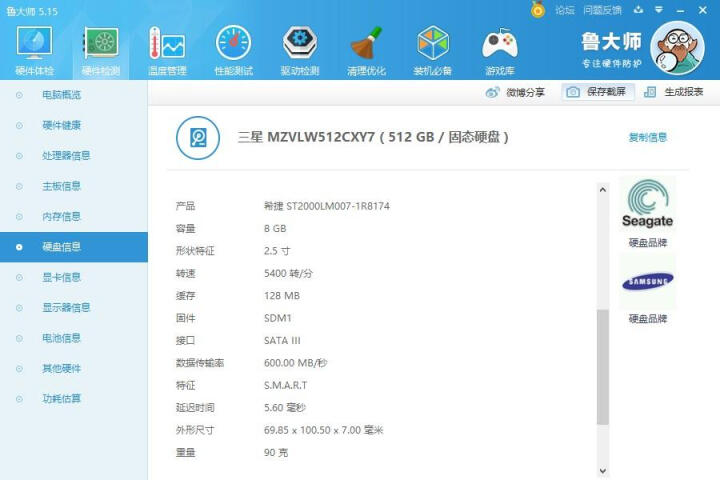Click the vertical scrollbar thumb
Image resolution: width=720 pixels, height=480 pixels.
pyautogui.click(x=603, y=367)
